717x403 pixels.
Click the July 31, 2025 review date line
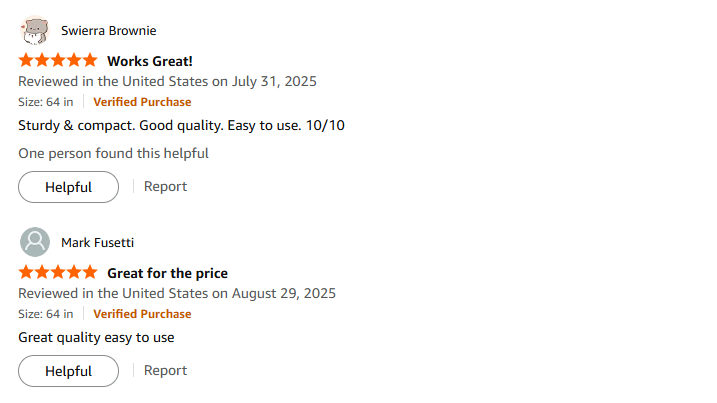coord(167,81)
